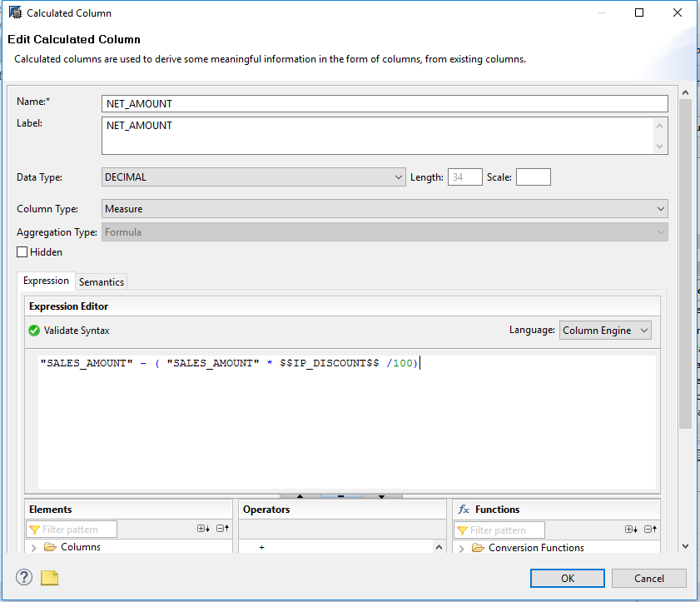The height and width of the screenshot is (602, 700).
Task: Click the Scale input field
Action: click(x=534, y=177)
